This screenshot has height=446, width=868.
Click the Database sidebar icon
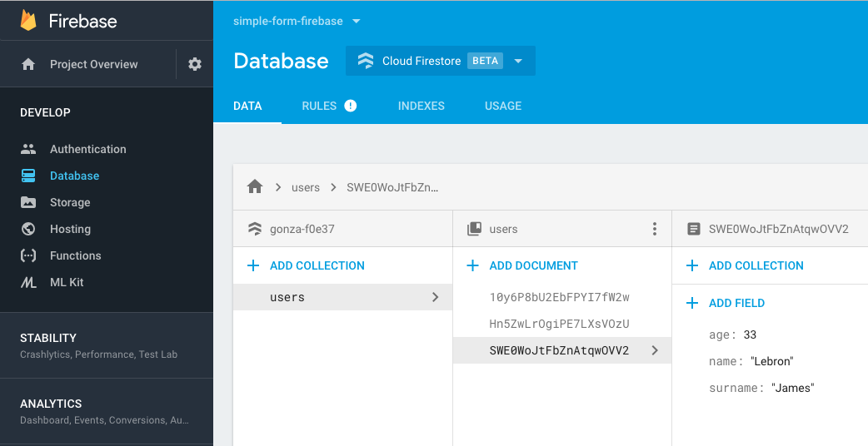point(28,176)
